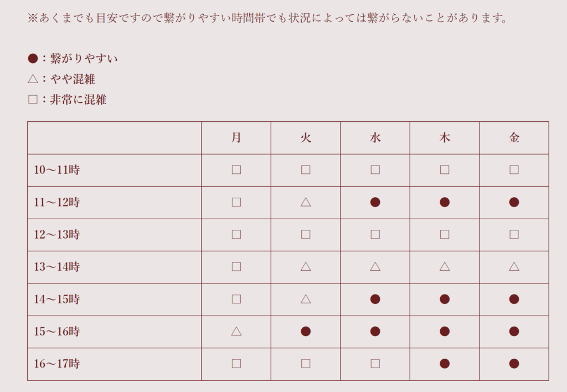This screenshot has width=567, height=392.
Task: Click the 15～16時 row label
Action: [57, 331]
